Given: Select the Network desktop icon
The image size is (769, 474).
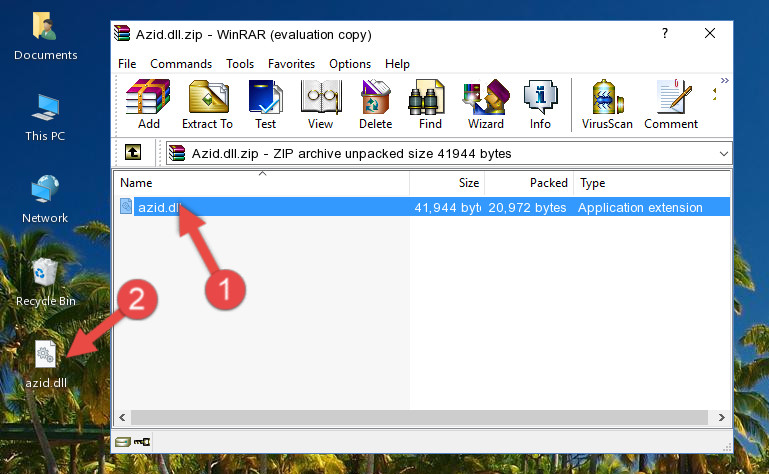Looking at the screenshot, I should point(45,199).
